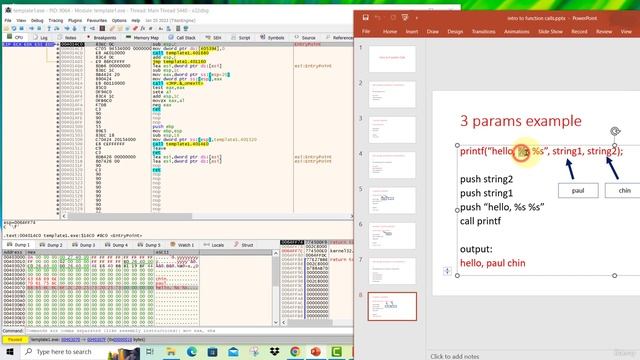Click the fx functions icon in x64dbg toolbar
Viewport: 640px width, 360px height.
(142, 29)
